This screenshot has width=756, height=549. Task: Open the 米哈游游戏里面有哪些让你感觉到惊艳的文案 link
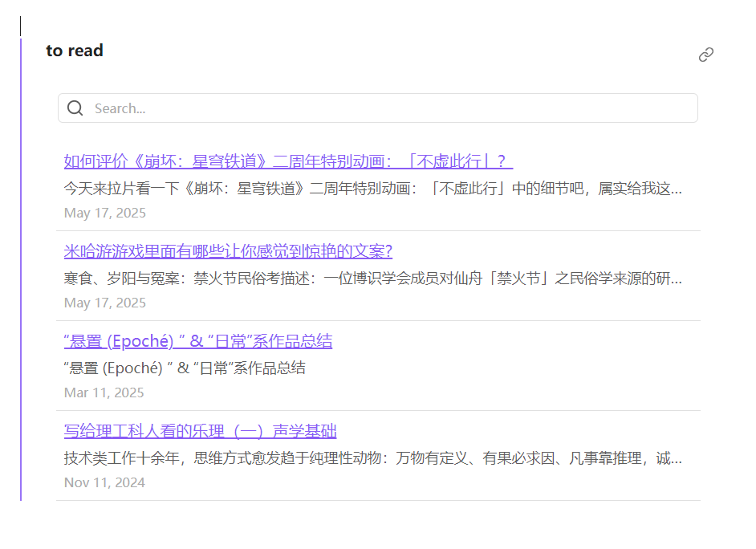[x=228, y=251]
